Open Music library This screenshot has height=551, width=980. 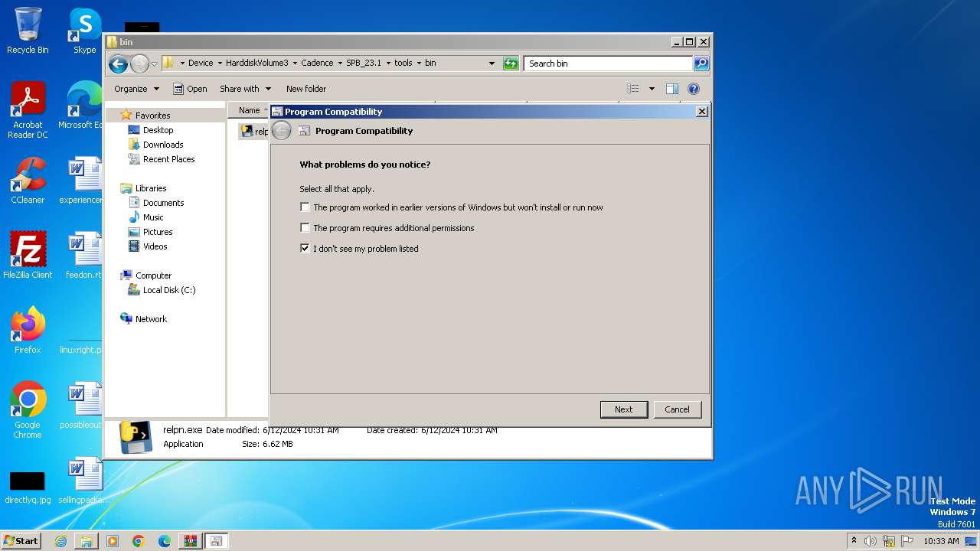[153, 217]
